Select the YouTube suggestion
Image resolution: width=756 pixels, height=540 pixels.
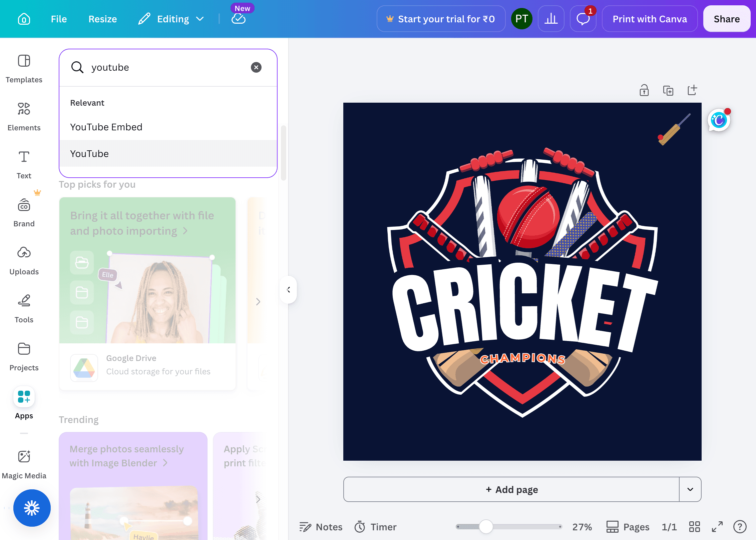coord(168,153)
